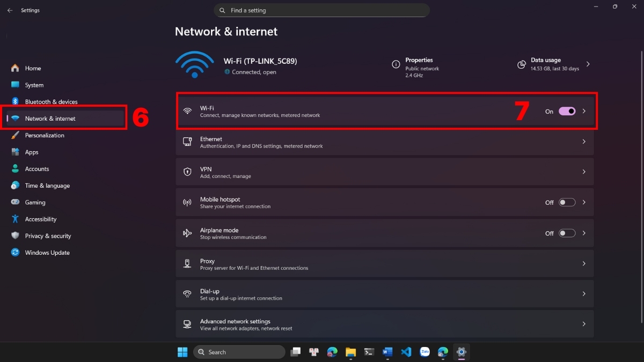Viewport: 644px width, 362px height.
Task: Click the Data usage pie chart icon
Action: (521, 64)
